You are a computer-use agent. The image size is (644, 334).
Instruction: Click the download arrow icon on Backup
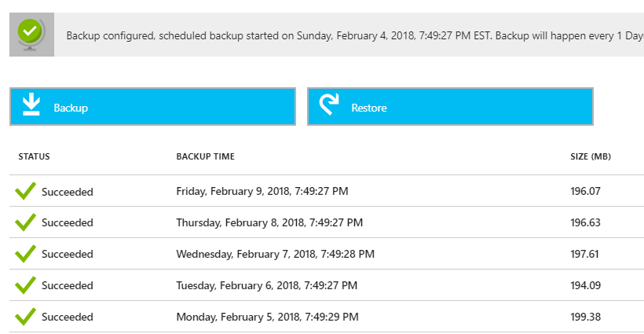click(x=31, y=105)
